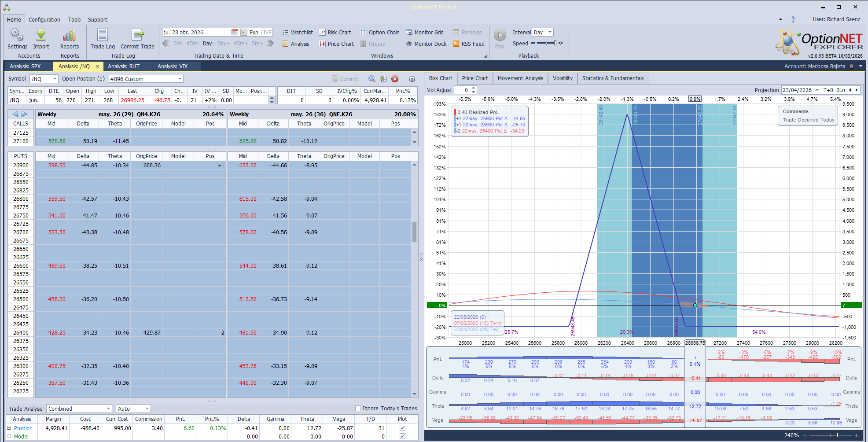Open the Volatility chart tab

(563, 78)
